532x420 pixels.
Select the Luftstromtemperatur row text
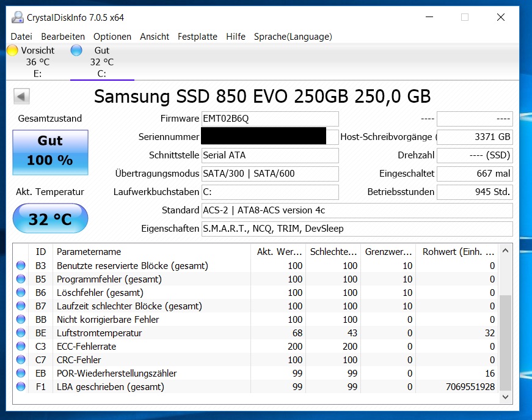[99, 333]
